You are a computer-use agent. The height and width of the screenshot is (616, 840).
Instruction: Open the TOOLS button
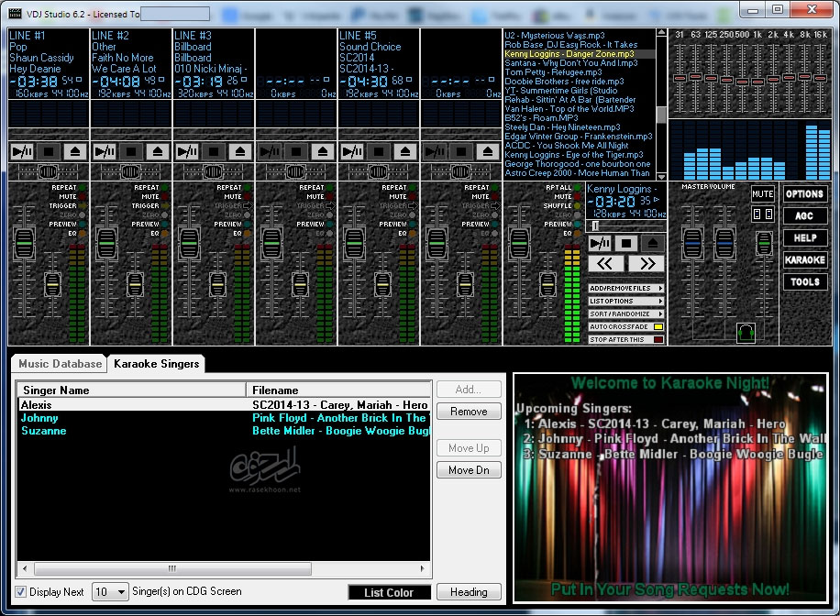coord(804,281)
